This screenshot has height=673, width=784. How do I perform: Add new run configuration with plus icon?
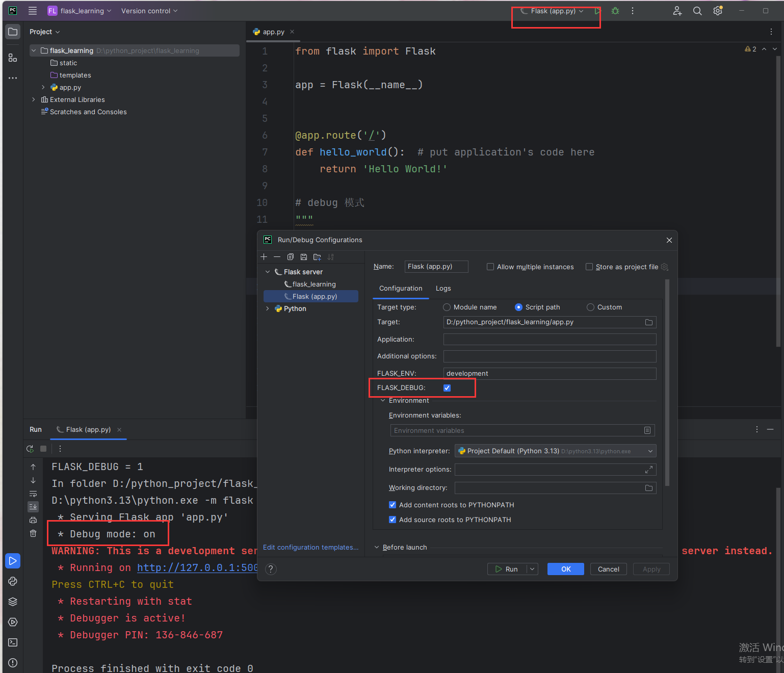coord(264,257)
